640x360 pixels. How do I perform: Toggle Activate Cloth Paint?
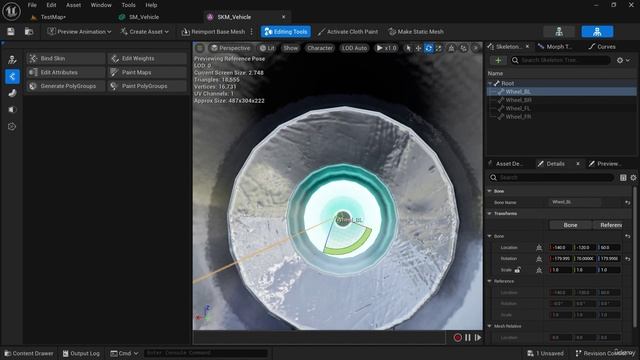[x=348, y=31]
